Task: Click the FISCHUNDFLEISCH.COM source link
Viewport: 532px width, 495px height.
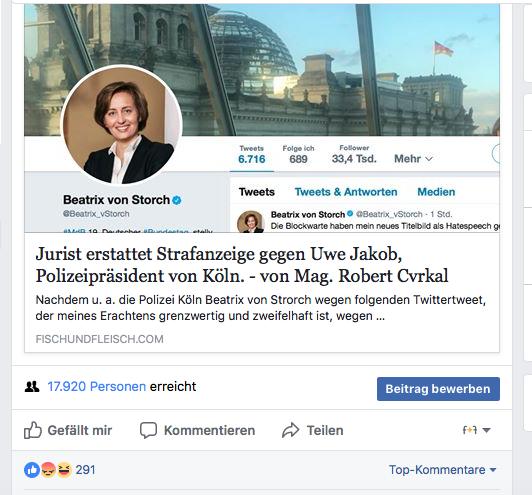Action: (x=99, y=339)
